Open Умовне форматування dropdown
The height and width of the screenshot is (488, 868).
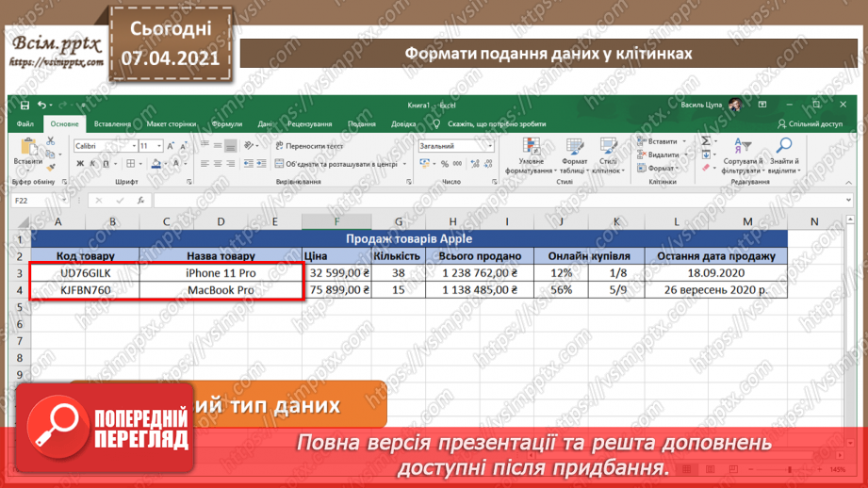[x=531, y=156]
